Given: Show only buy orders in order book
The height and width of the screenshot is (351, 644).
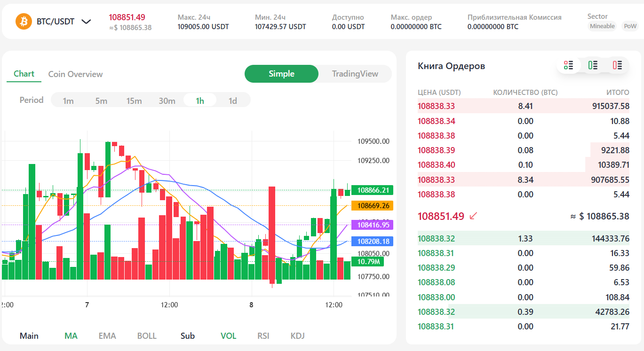Looking at the screenshot, I should click(593, 65).
